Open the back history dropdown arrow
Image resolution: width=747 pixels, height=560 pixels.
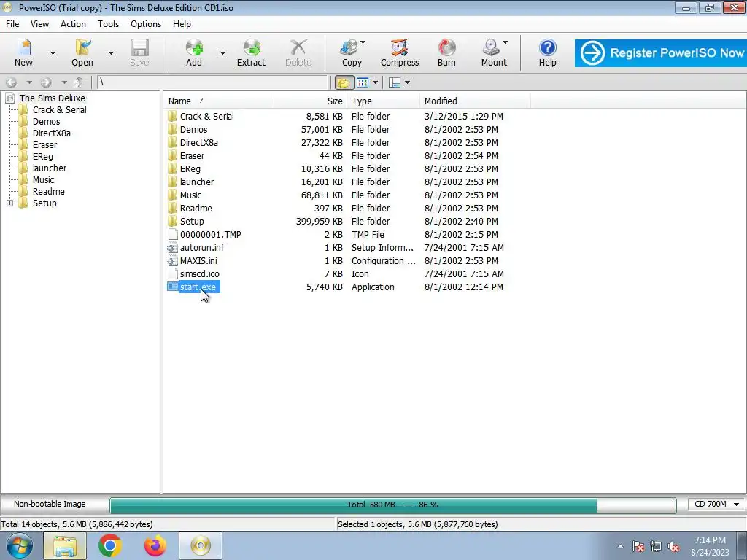point(29,82)
